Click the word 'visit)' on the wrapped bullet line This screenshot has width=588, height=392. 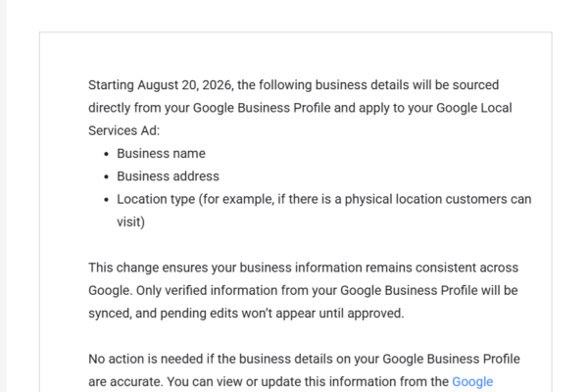click(x=131, y=222)
